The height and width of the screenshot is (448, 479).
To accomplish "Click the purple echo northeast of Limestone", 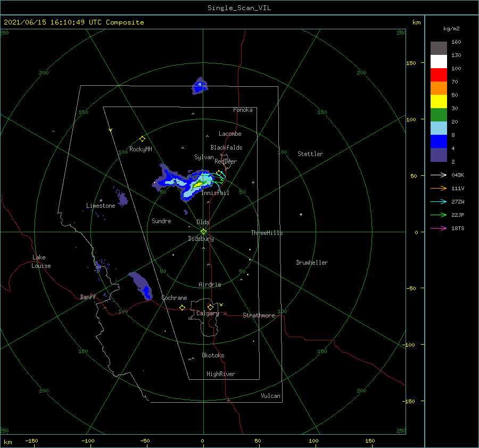I will click(122, 199).
